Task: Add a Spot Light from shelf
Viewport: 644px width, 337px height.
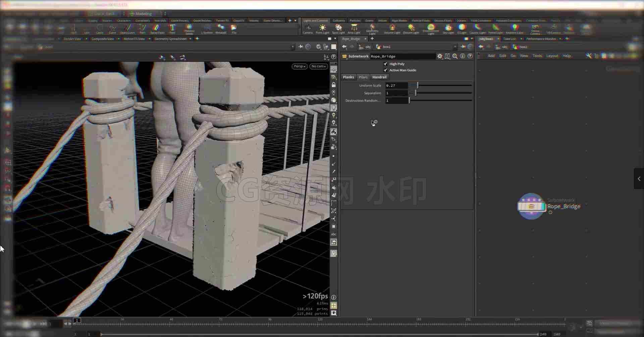Action: [x=338, y=29]
